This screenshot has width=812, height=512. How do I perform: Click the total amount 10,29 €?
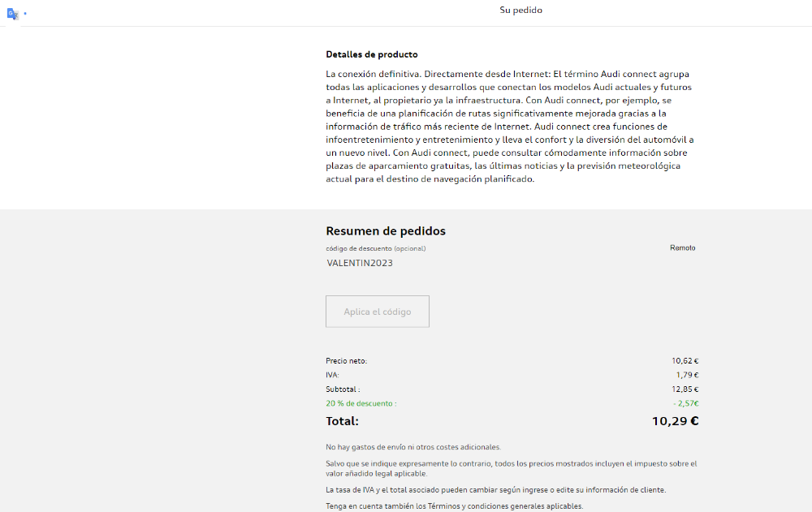point(675,421)
